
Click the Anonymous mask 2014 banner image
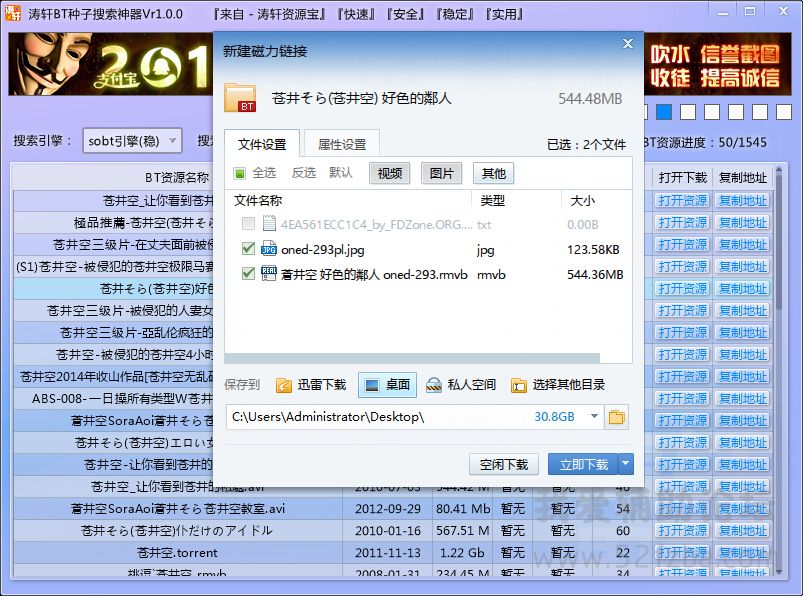coord(111,64)
